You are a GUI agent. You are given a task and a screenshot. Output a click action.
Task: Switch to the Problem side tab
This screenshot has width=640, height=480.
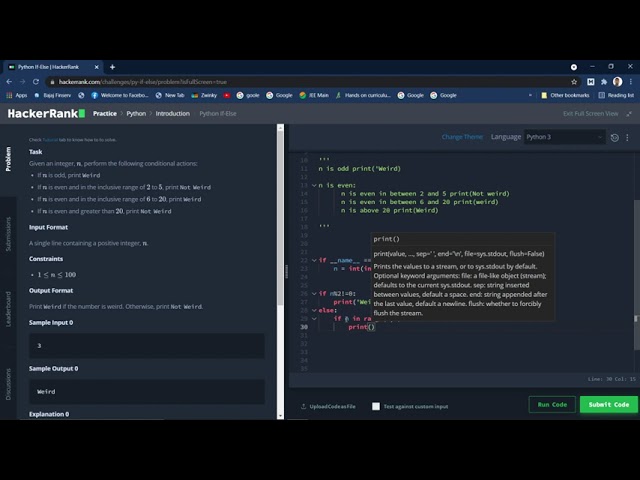(x=8, y=159)
